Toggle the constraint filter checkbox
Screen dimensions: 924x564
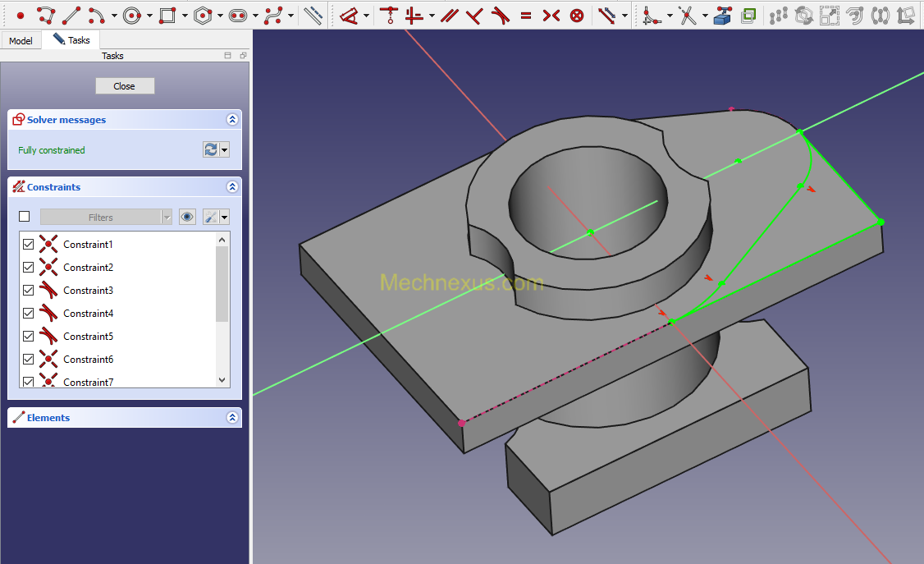24,216
